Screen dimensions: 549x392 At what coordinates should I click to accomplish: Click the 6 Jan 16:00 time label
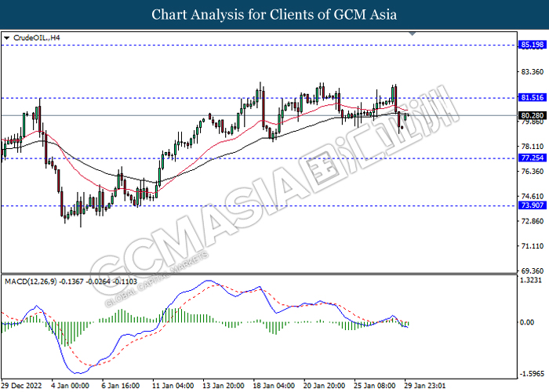coord(121,386)
